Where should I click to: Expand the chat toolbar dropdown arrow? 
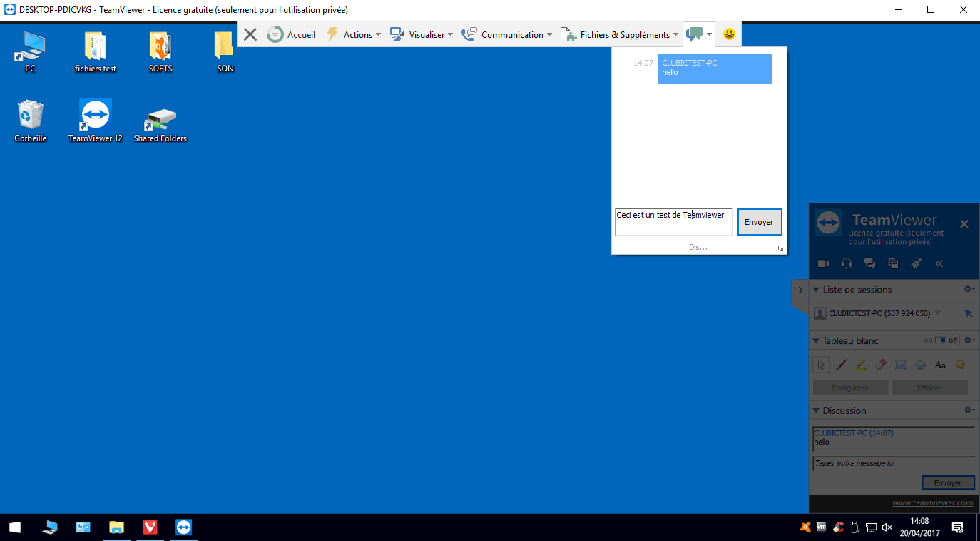click(x=710, y=34)
